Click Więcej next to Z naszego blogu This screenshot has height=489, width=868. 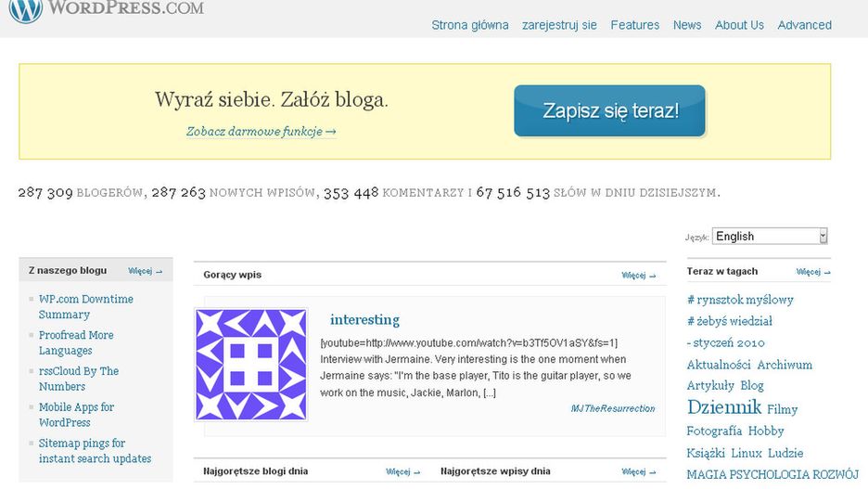pyautogui.click(x=145, y=271)
